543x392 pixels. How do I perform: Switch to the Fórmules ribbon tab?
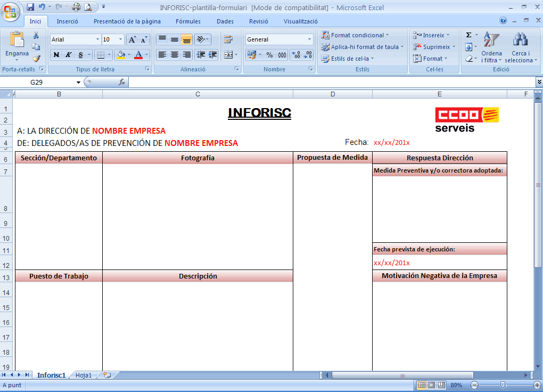pos(188,21)
